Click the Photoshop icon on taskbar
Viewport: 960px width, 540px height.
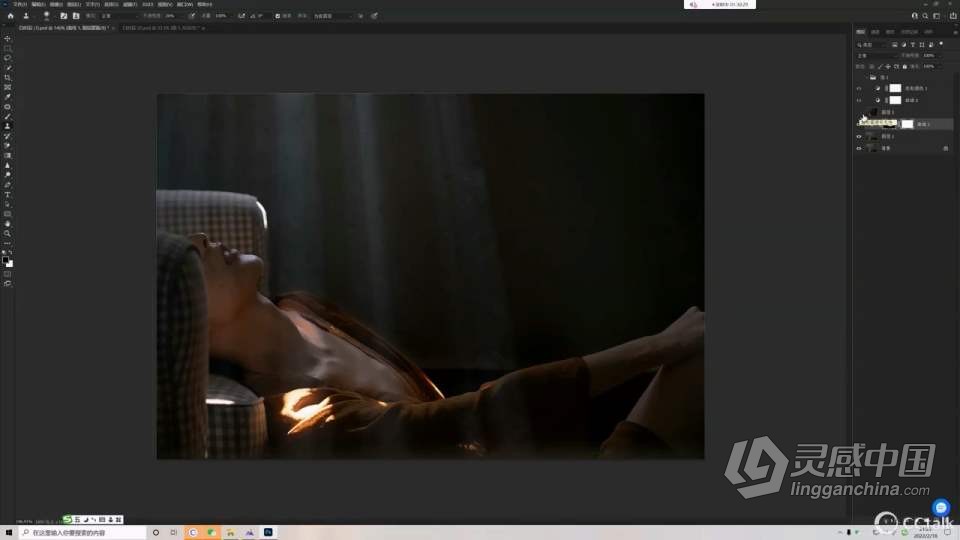pos(268,533)
